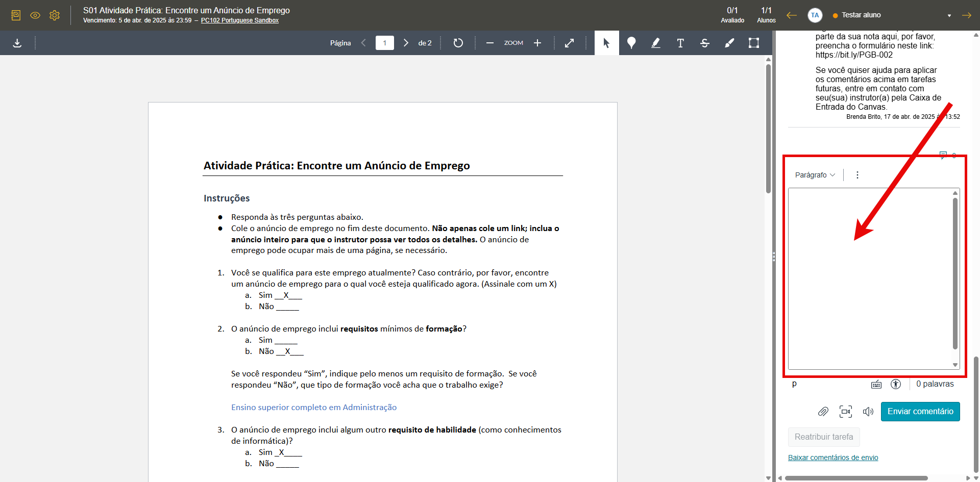Select the free draw brush tool
The height and width of the screenshot is (482, 980).
pyautogui.click(x=729, y=43)
